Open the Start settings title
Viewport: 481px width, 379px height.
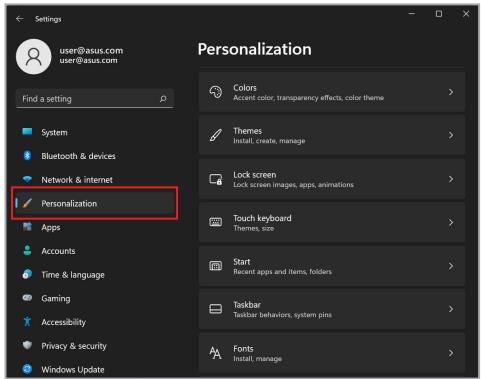[x=241, y=262]
